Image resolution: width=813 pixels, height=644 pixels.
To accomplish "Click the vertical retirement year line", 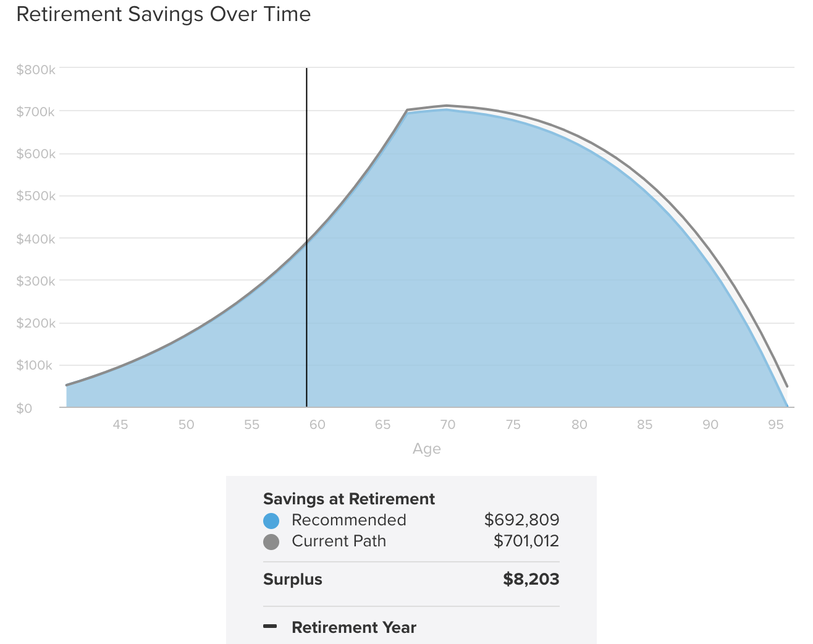I will [306, 237].
